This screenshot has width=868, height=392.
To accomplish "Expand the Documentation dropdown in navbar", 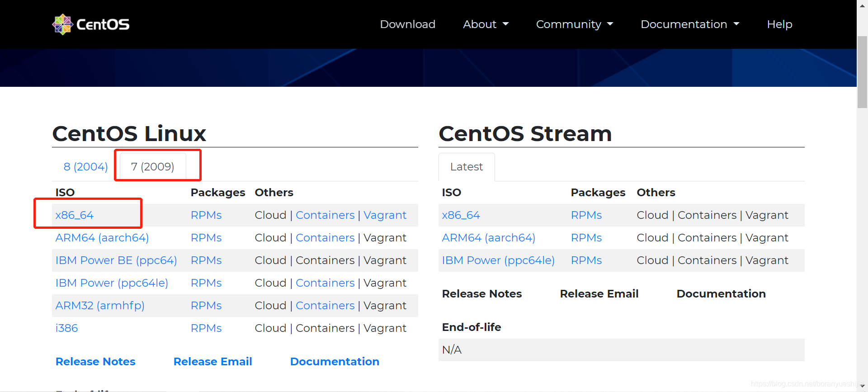I will point(689,24).
